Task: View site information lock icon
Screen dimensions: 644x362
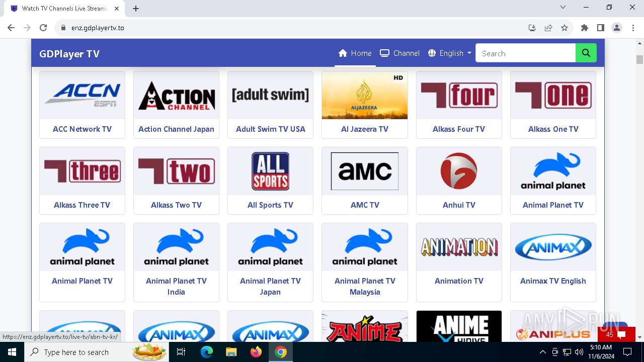Action: pyautogui.click(x=63, y=28)
